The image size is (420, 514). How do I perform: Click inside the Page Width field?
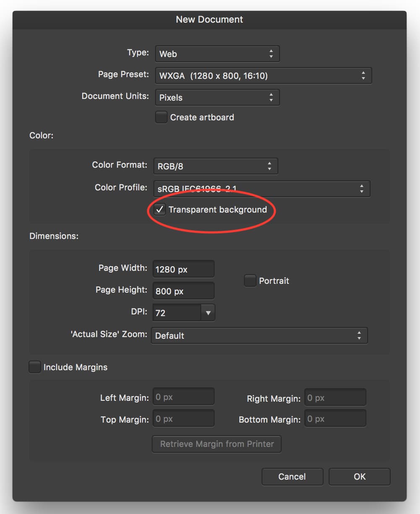click(183, 269)
